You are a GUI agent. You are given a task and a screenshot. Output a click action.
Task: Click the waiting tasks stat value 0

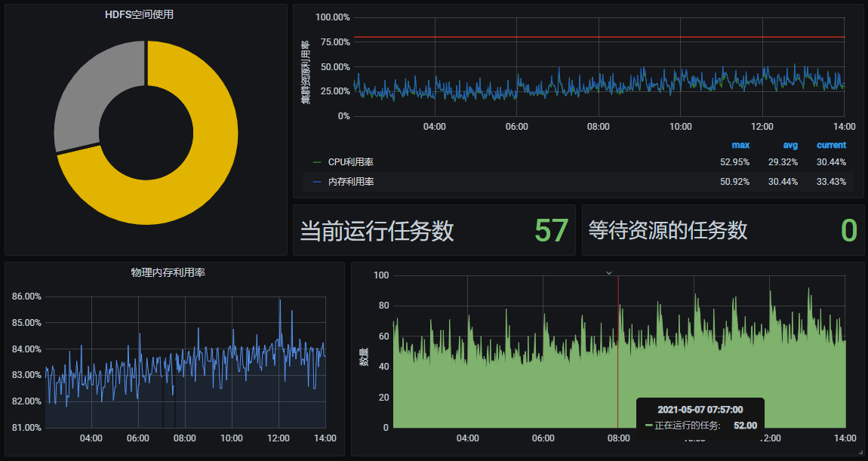(848, 231)
